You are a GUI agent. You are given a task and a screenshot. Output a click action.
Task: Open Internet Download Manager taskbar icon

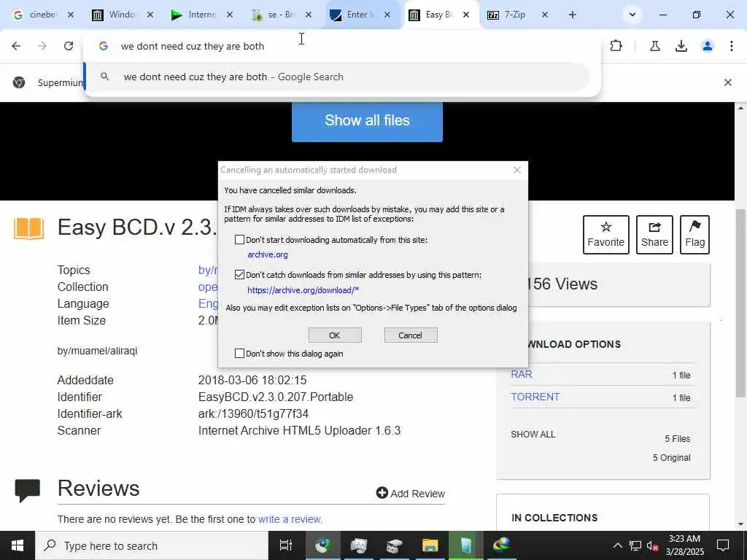coord(501,545)
